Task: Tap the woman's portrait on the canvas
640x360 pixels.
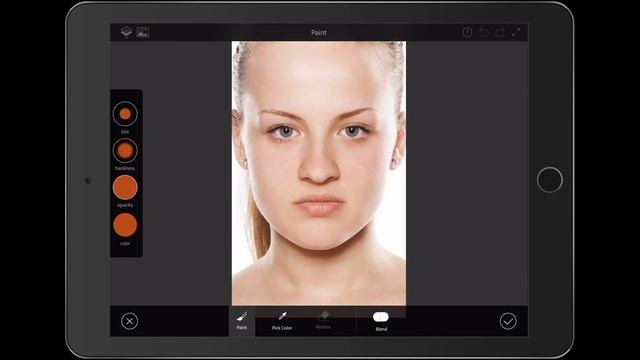Action: click(x=319, y=173)
